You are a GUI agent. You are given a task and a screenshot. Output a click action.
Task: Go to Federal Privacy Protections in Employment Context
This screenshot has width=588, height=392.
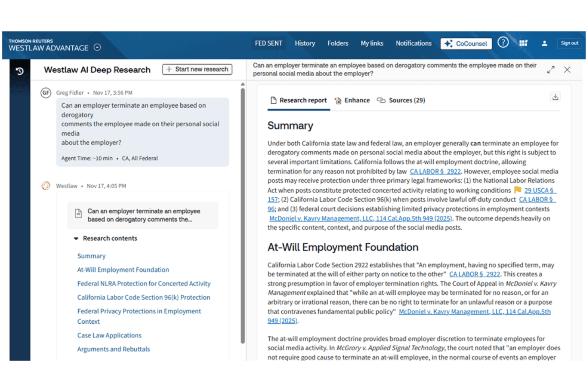(139, 316)
